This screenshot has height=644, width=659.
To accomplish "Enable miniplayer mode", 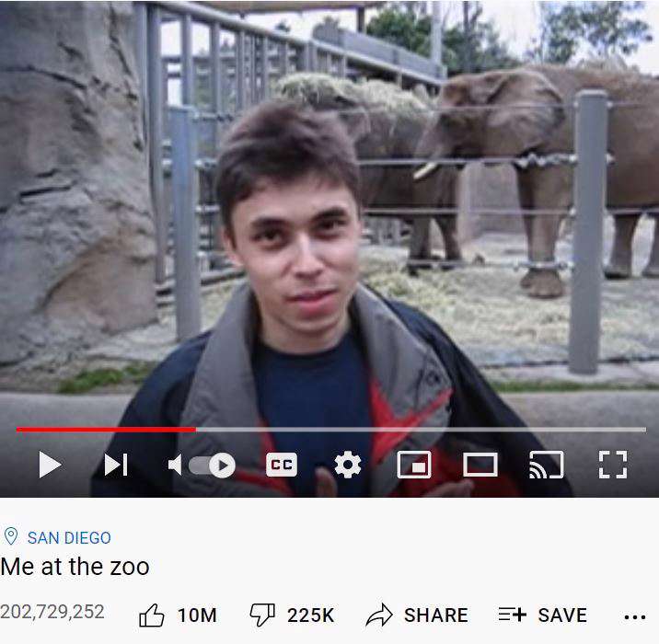I will (x=414, y=465).
